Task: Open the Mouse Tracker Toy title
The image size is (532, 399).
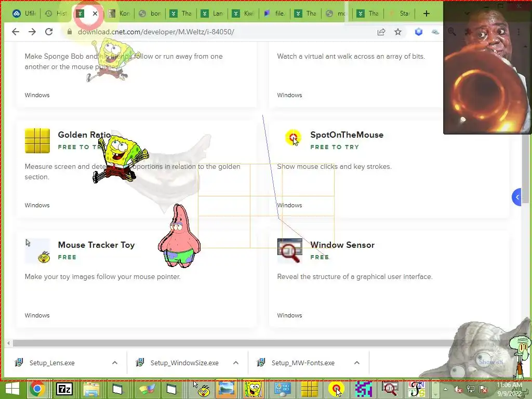Action: click(x=96, y=245)
